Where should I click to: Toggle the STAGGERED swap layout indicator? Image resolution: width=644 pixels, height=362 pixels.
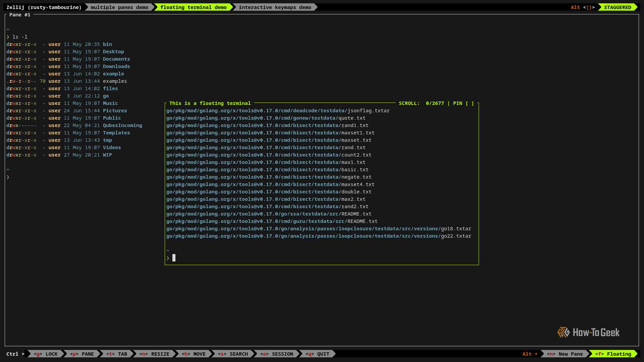(618, 7)
